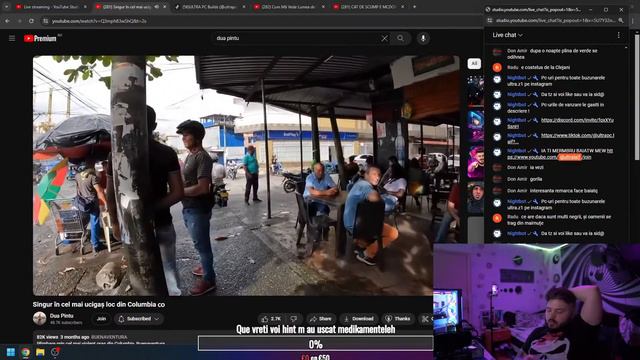640x360 pixels.
Task: Open the YouTube hamburger guide menu
Action: click(12, 38)
